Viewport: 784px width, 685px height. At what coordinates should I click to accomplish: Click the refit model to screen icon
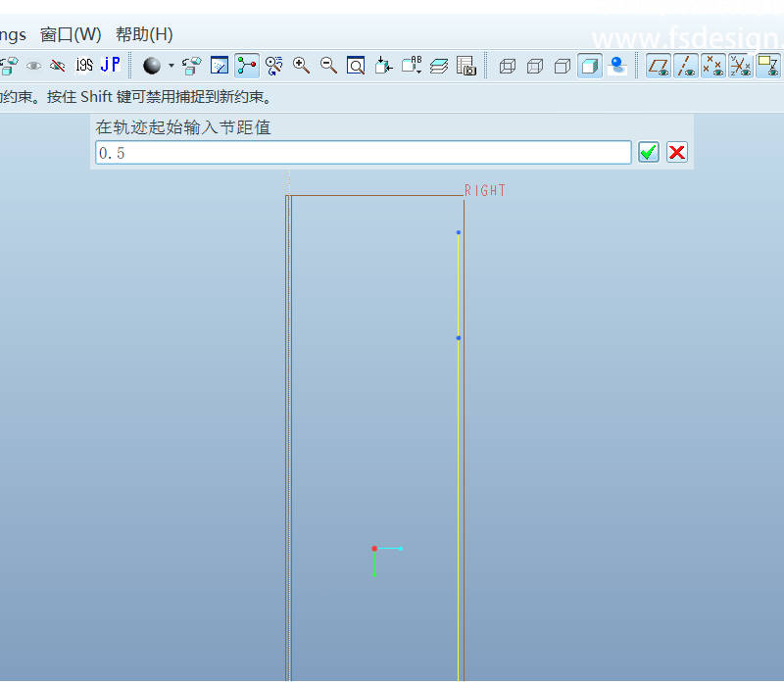357,66
